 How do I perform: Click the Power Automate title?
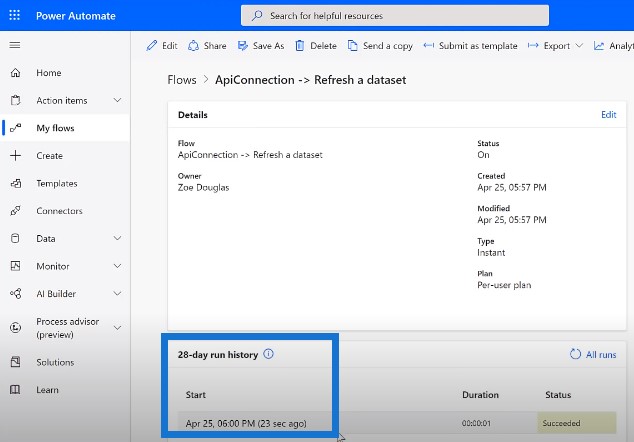coord(76,16)
